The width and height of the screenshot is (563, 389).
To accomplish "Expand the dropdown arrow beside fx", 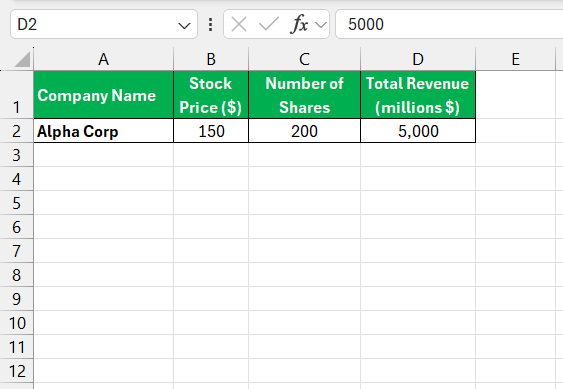I will coord(321,25).
